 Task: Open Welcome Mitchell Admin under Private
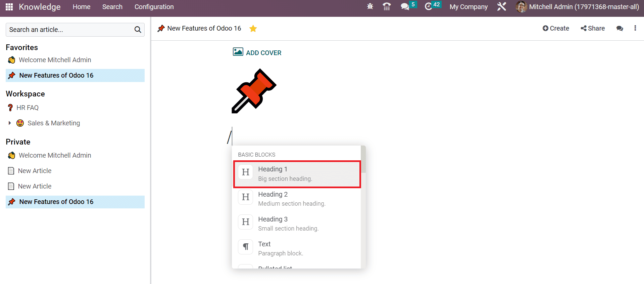tap(55, 156)
